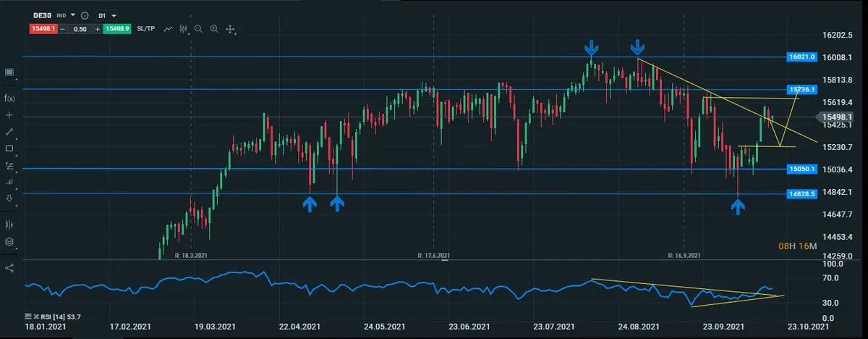Click the share chart icon
This screenshot has width=868, height=339.
(9, 268)
